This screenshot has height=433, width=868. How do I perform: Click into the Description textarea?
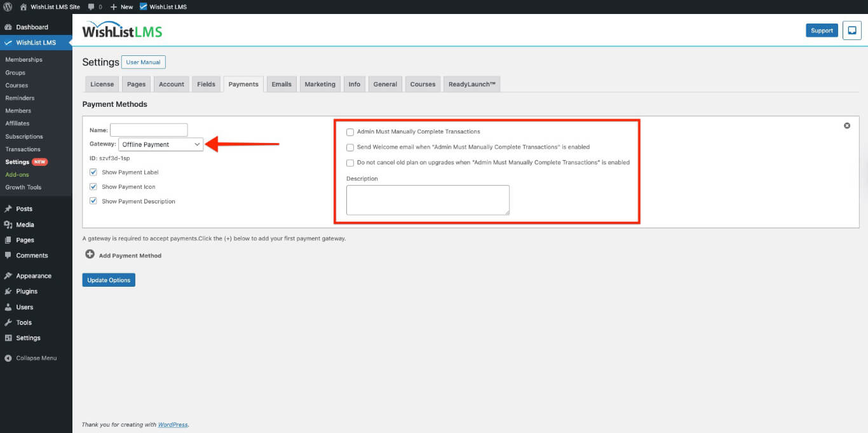pyautogui.click(x=428, y=200)
